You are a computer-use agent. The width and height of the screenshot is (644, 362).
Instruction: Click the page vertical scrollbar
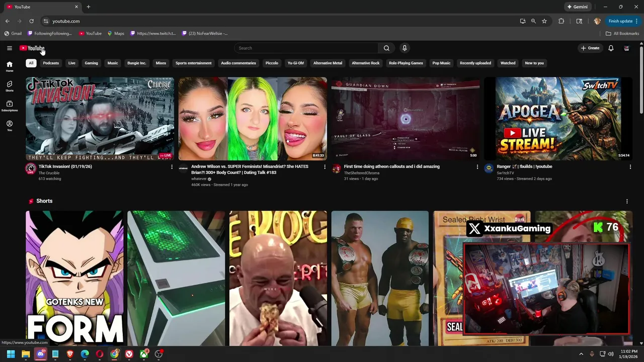point(641,80)
